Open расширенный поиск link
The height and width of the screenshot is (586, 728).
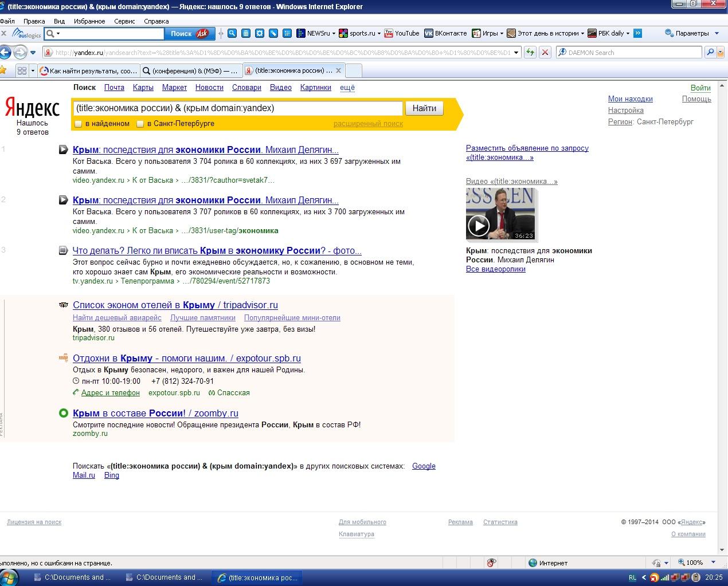point(368,124)
